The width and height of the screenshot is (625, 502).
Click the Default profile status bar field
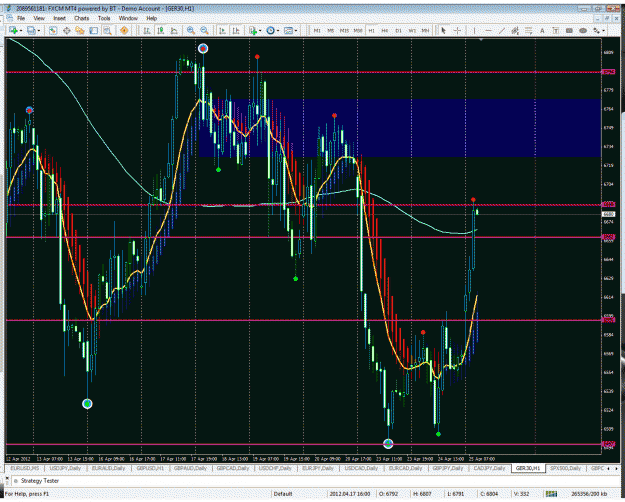point(283,494)
